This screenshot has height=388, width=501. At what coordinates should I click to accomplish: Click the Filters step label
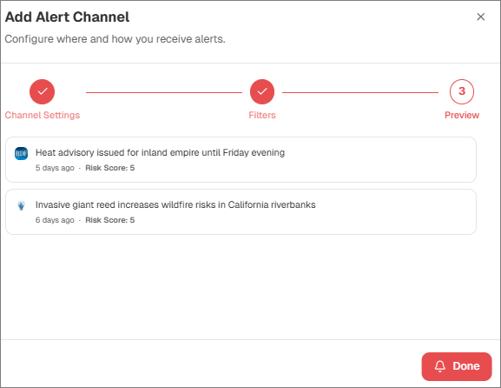[x=262, y=115]
